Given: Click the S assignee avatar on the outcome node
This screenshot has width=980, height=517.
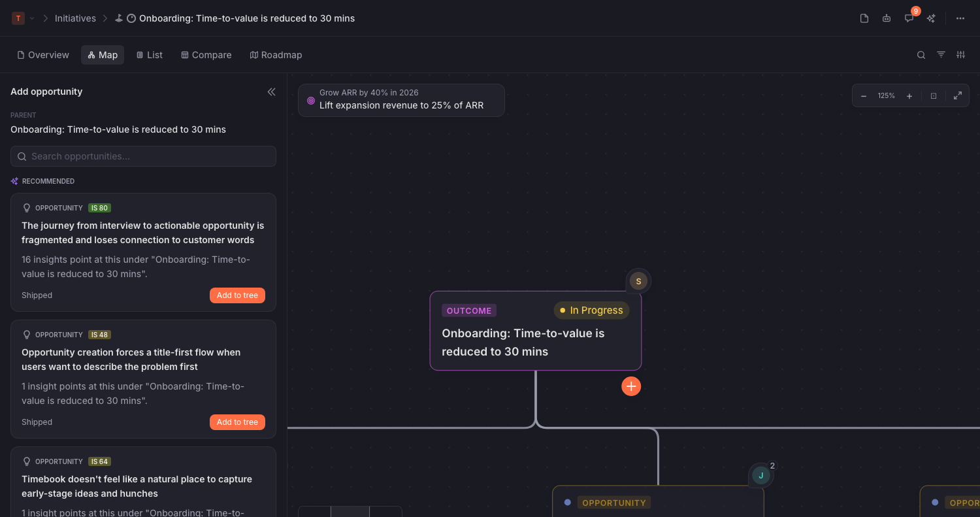Looking at the screenshot, I should 638,281.
